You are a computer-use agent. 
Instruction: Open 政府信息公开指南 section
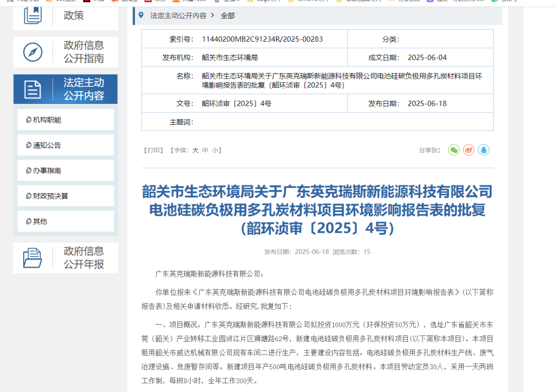[x=66, y=52]
